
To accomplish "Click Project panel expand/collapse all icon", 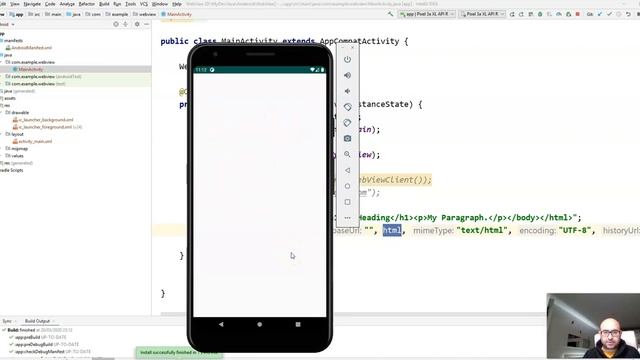I will pos(126,24).
